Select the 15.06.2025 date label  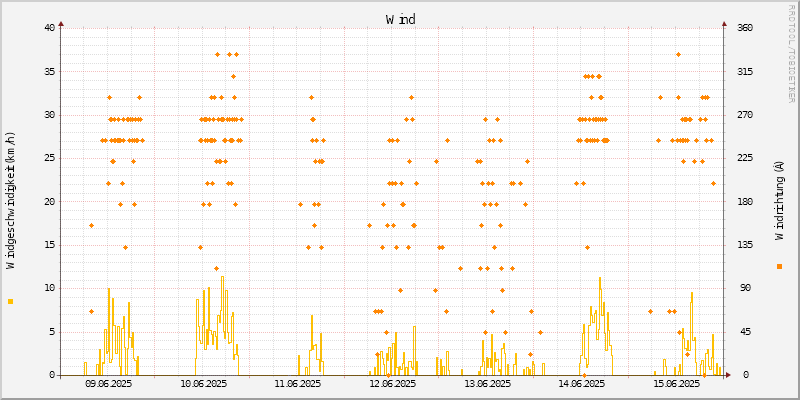(675, 384)
